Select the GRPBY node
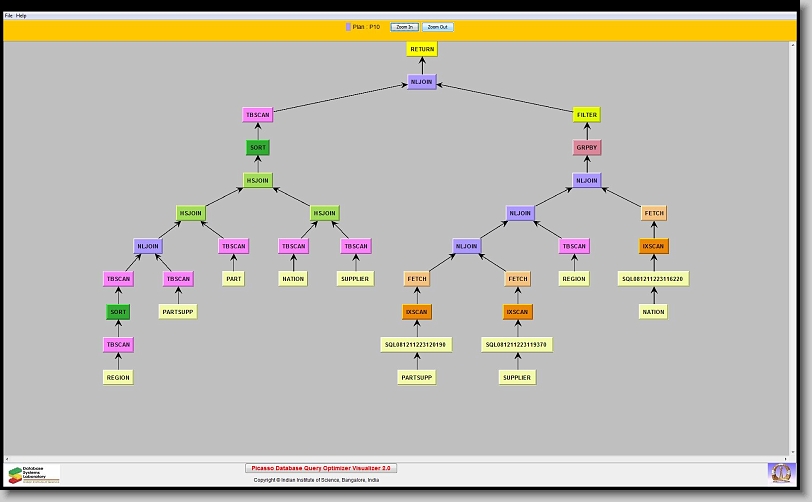This screenshot has width=812, height=502. pos(587,148)
